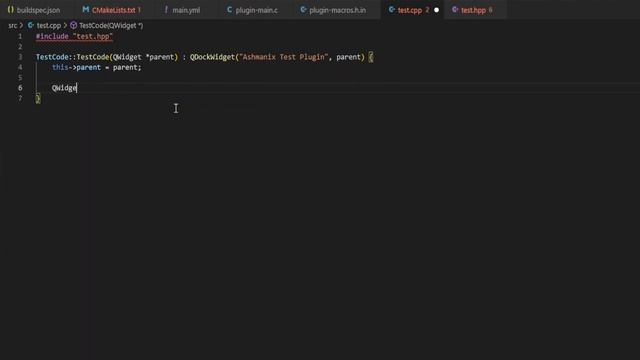Click breadcrumb method symbol icon
640x360 pixels.
(73, 25)
